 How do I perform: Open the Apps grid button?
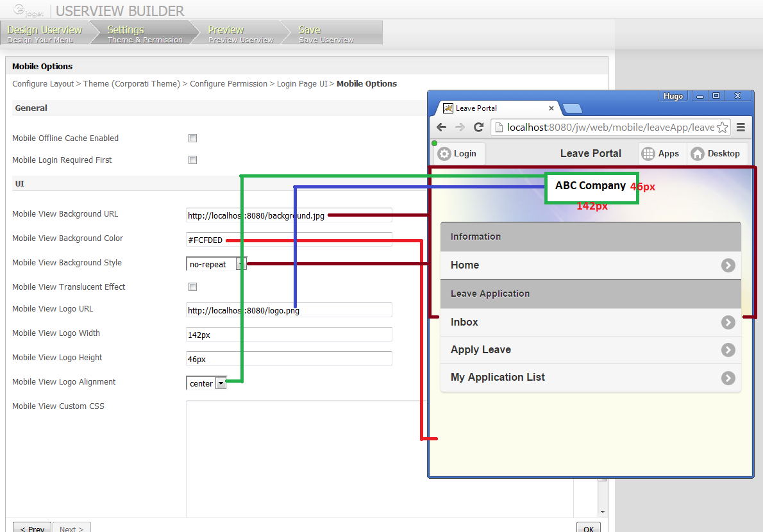pyautogui.click(x=661, y=154)
